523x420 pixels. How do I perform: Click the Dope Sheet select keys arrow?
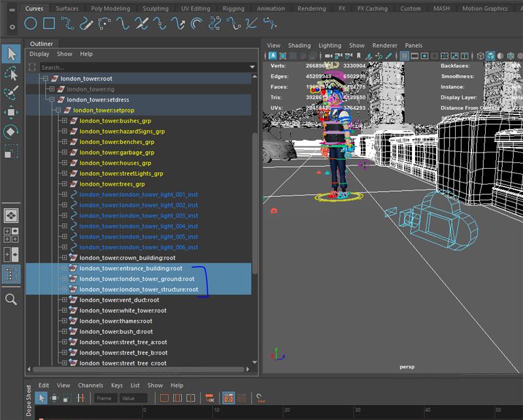(42, 398)
